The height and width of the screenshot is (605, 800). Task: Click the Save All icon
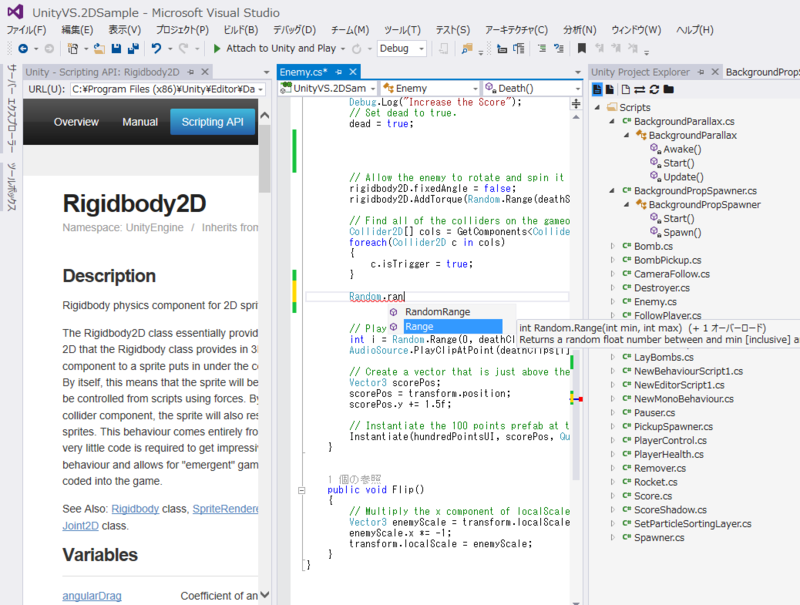coord(133,48)
